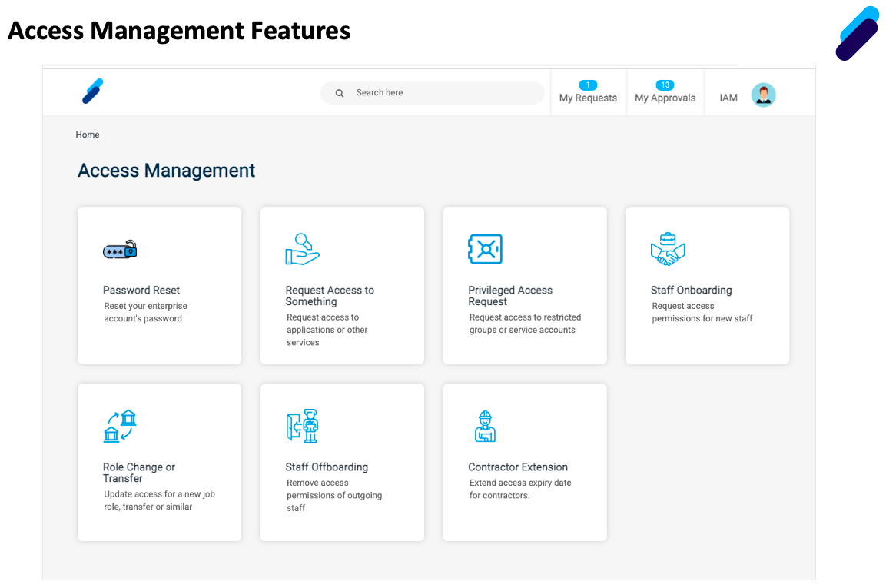886x588 pixels.
Task: Open the profile avatar next to IAM
Action: pyautogui.click(x=763, y=95)
